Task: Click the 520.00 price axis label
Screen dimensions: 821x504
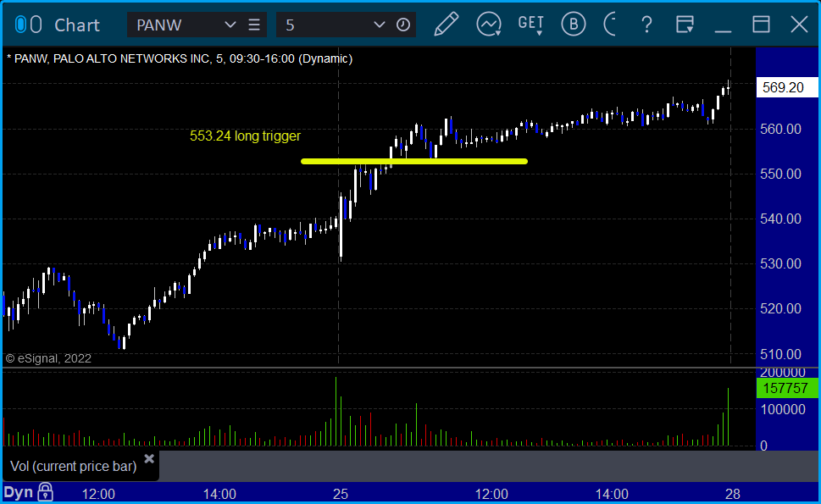Action: point(780,309)
